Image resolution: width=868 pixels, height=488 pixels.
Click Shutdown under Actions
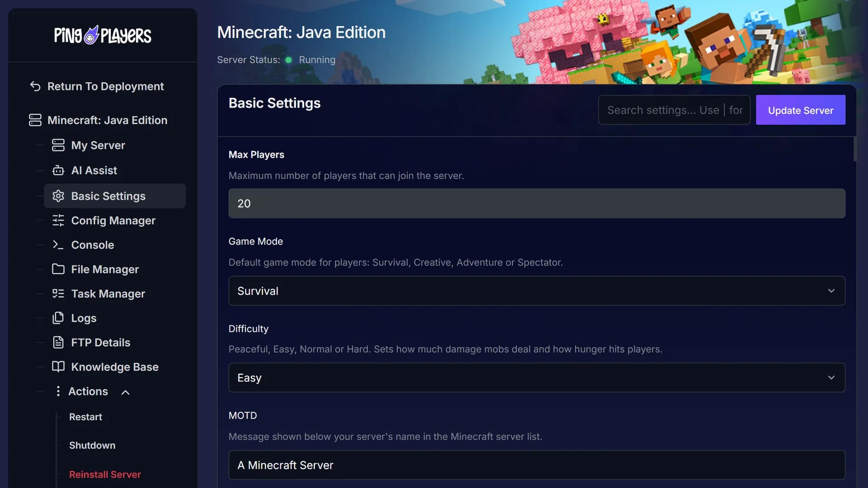[x=92, y=445]
